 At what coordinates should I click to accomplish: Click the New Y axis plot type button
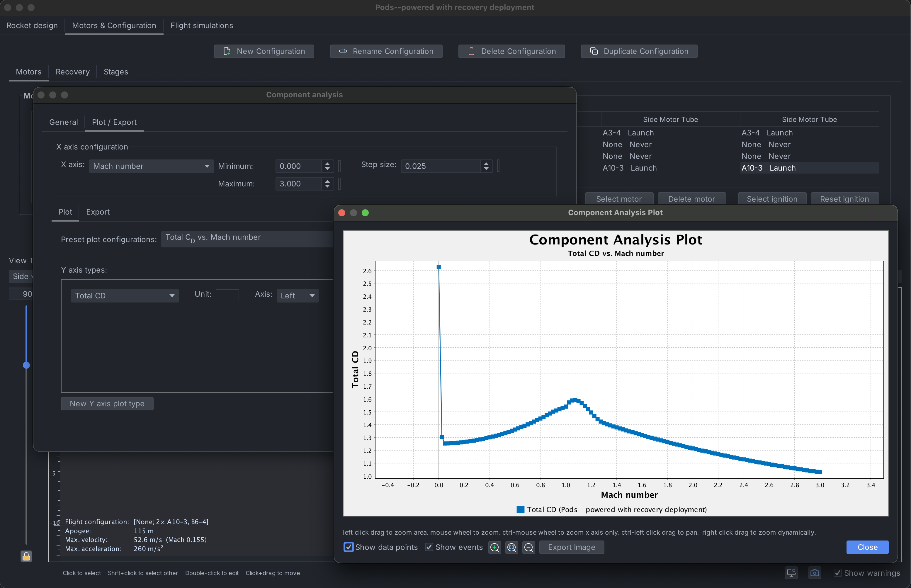click(107, 403)
